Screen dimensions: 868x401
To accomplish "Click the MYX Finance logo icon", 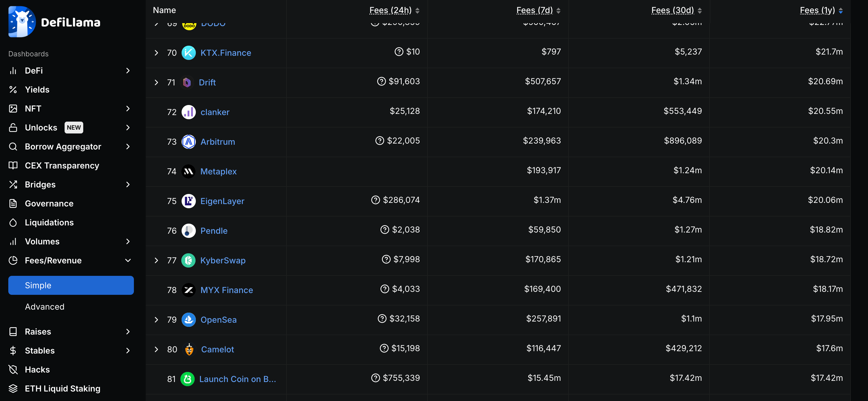I will pos(189,290).
